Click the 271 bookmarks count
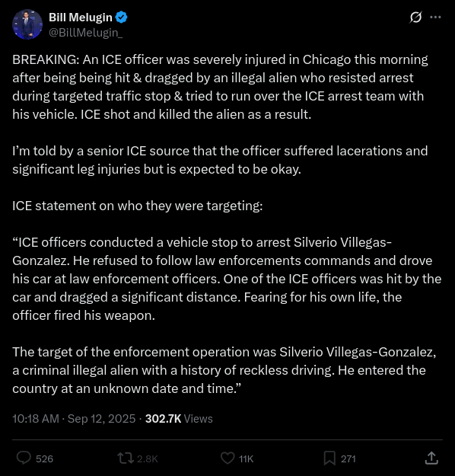 point(348,458)
